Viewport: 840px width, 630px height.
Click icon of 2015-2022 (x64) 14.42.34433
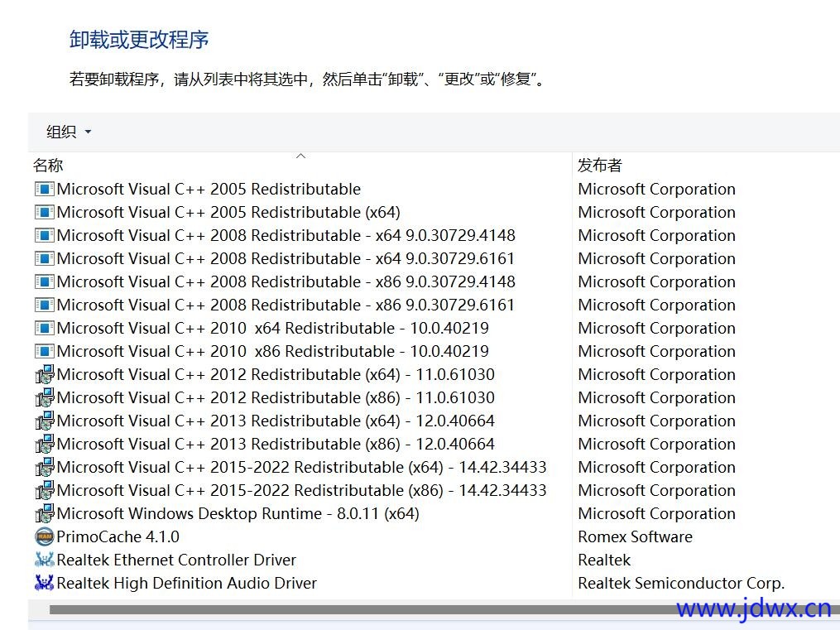45,467
